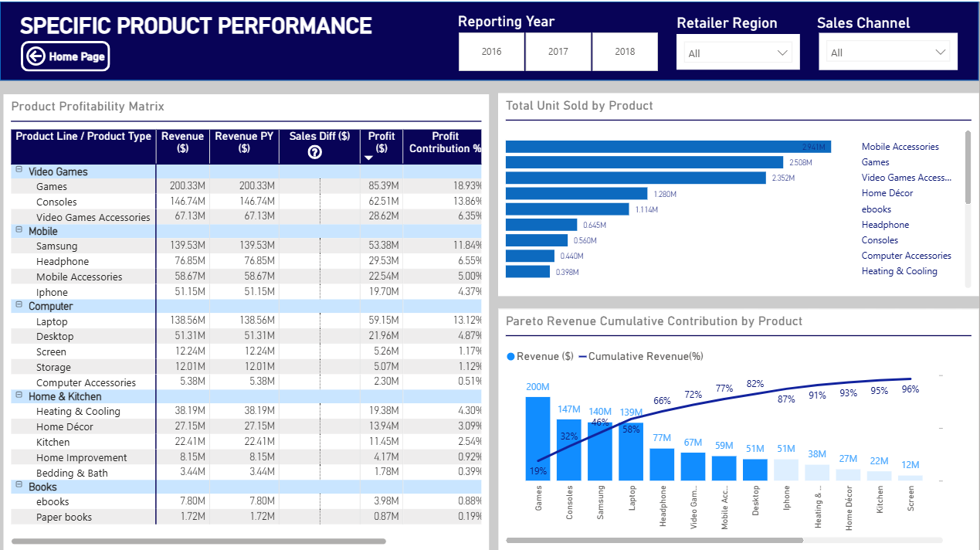Viewport: 980px width, 550px height.
Task: Click the Sales Diff question mark icon
Action: click(314, 152)
